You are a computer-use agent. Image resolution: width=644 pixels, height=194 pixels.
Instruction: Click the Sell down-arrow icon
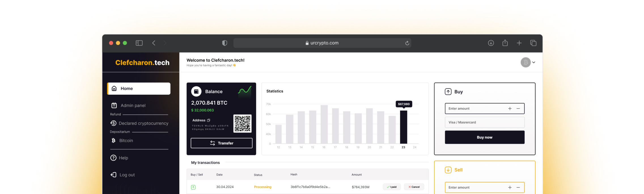pos(448,170)
